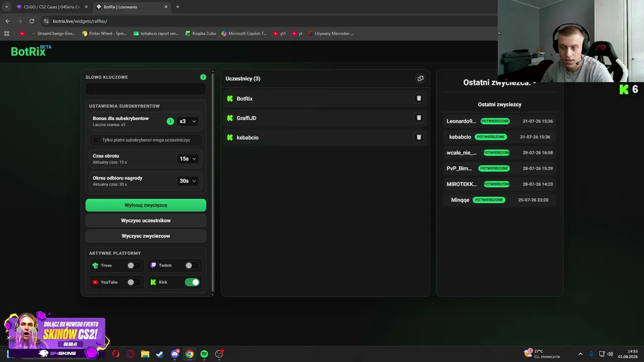The image size is (644, 362).
Task: Disable the Kick platform toggle
Action: tap(192, 282)
